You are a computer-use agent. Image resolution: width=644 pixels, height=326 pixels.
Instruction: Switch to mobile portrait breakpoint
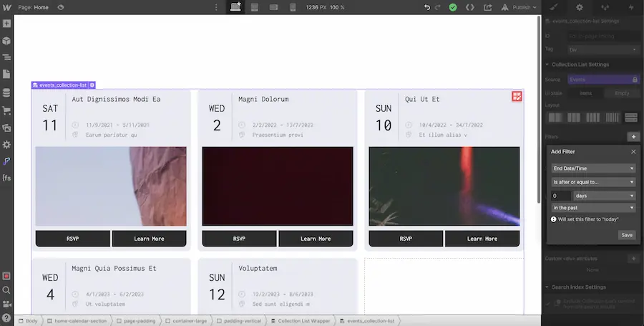[293, 7]
